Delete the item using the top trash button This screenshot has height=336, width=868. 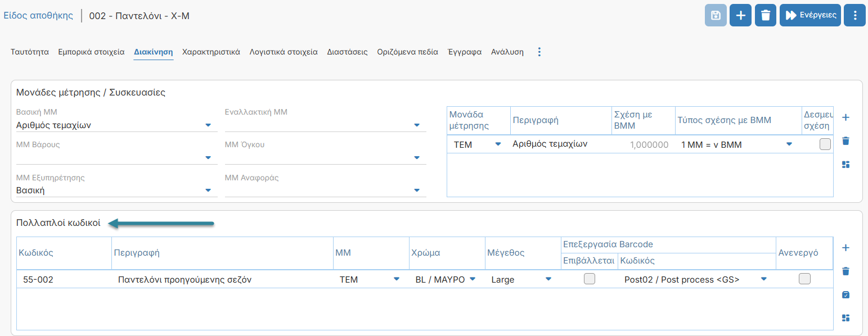pyautogui.click(x=765, y=15)
